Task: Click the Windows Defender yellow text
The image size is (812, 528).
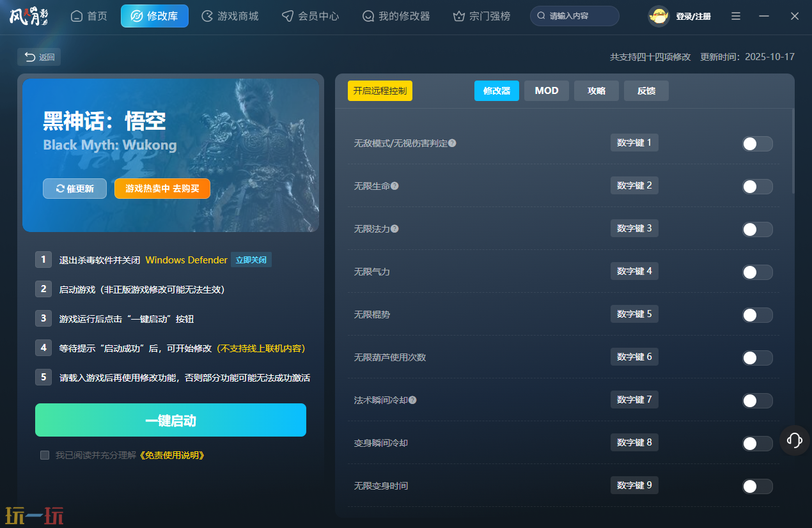Action: pos(186,260)
